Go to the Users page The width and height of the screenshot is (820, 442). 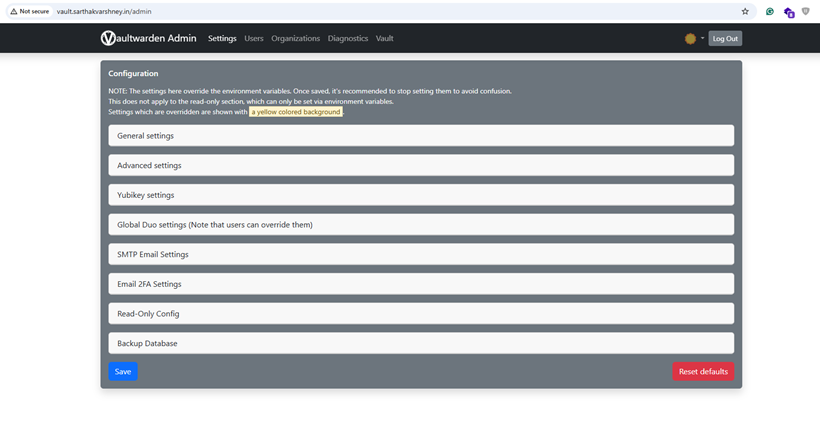point(254,38)
